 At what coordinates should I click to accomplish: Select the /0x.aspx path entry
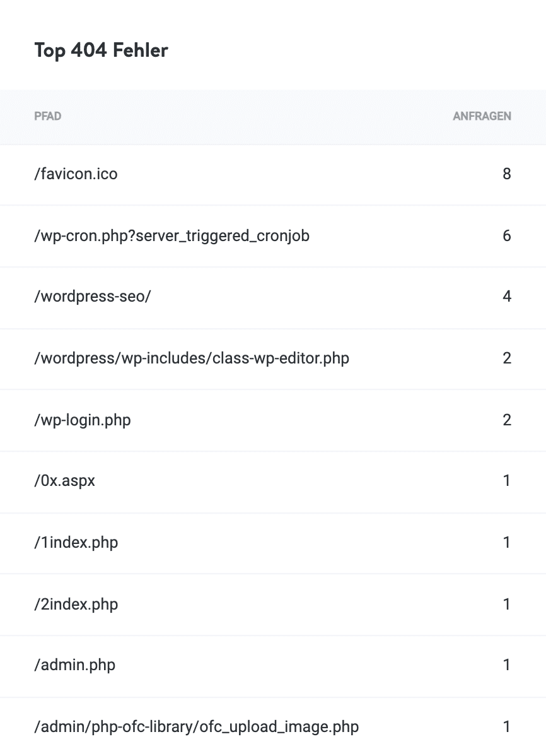pos(64,481)
